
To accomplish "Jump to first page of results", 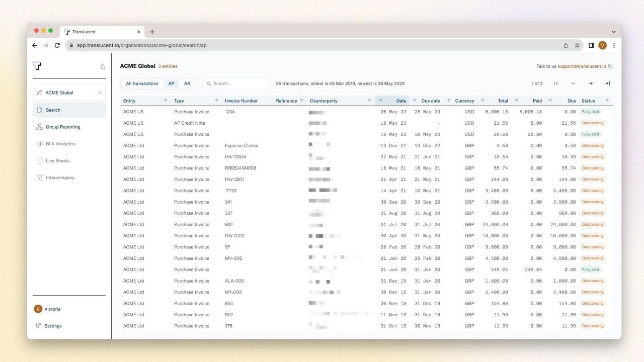I will [556, 83].
